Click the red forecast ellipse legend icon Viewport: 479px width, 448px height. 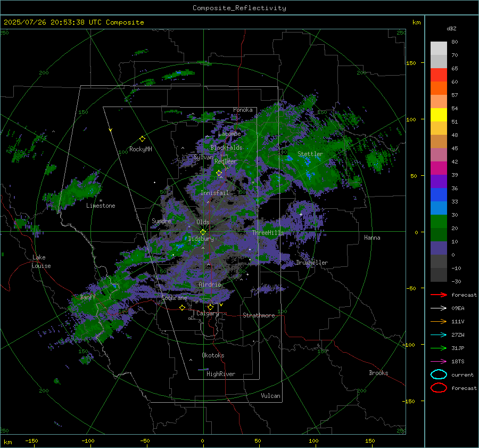pyautogui.click(x=439, y=388)
